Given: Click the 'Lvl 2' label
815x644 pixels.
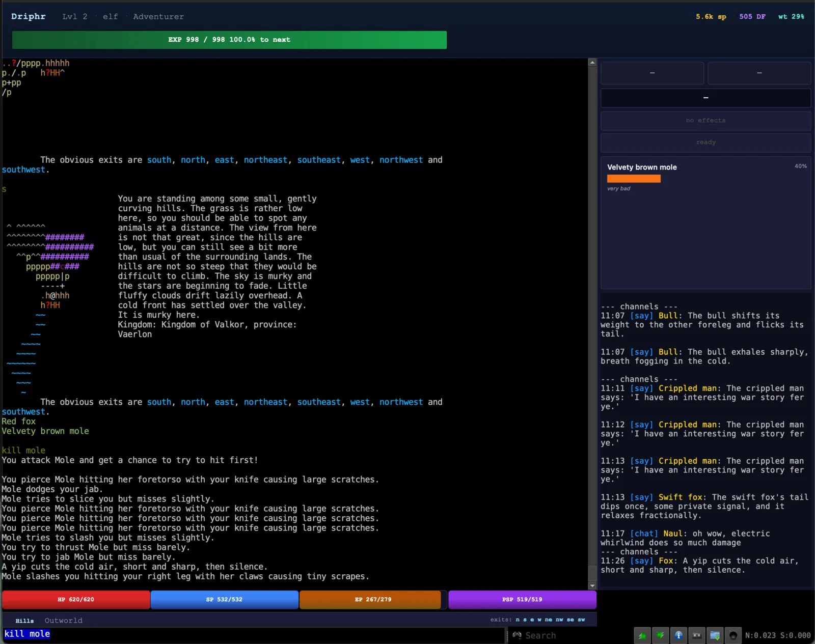Looking at the screenshot, I should point(75,17).
